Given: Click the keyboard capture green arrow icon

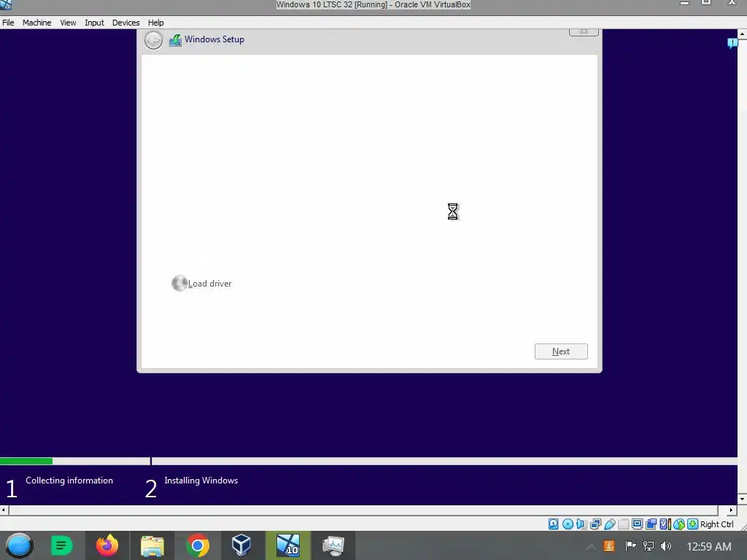Looking at the screenshot, I should 693,524.
